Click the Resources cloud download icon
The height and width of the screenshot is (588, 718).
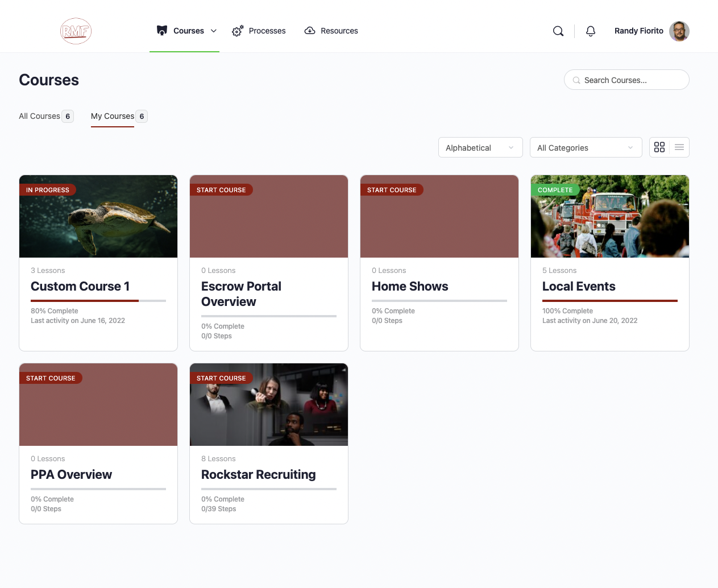pos(310,31)
